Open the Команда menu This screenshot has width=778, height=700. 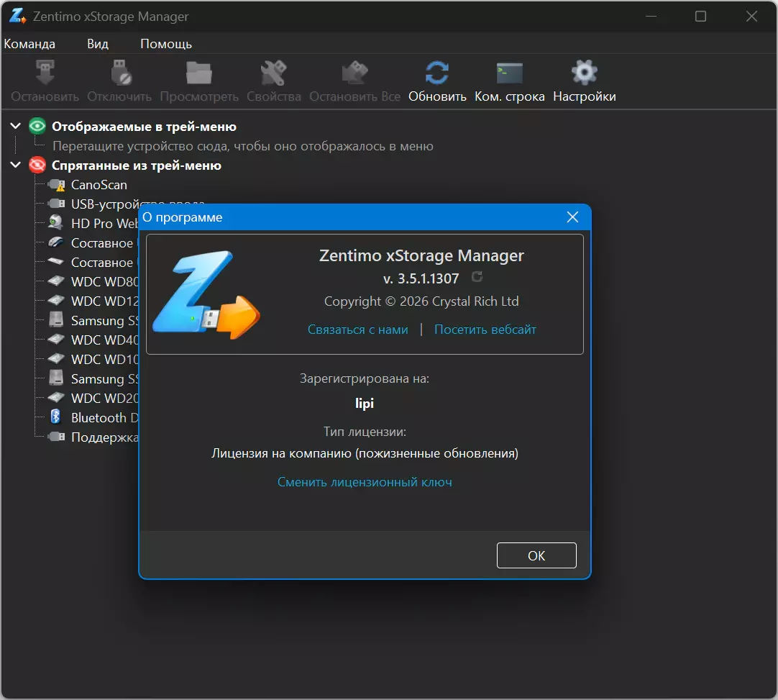coord(29,44)
